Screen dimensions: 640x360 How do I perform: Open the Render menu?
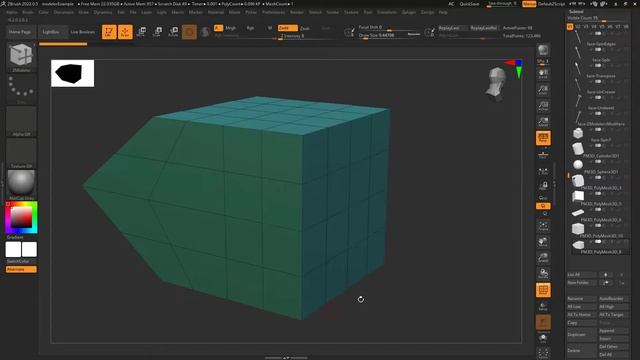297,12
